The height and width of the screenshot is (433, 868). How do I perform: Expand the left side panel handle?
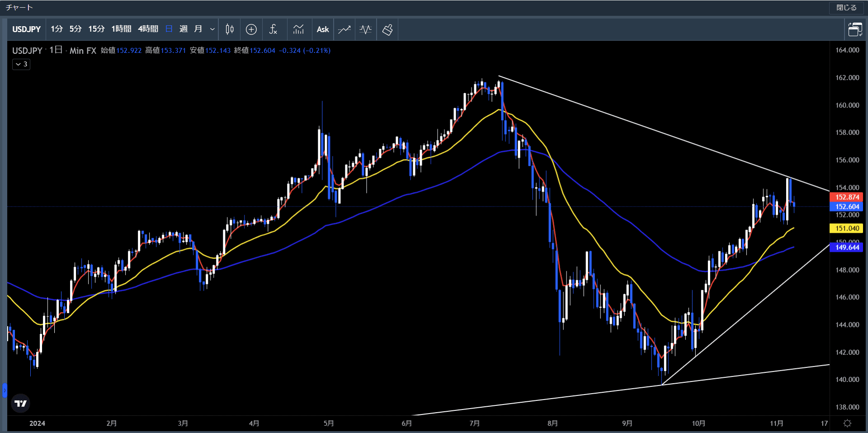5,390
